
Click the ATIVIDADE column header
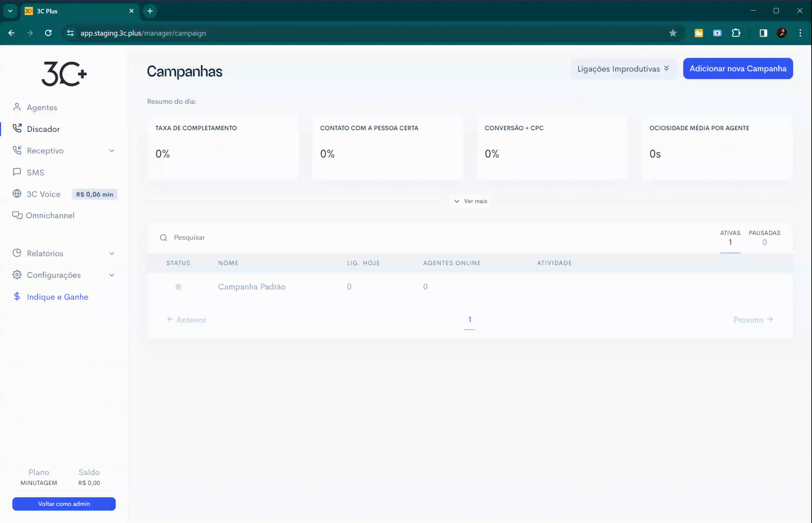(x=554, y=263)
